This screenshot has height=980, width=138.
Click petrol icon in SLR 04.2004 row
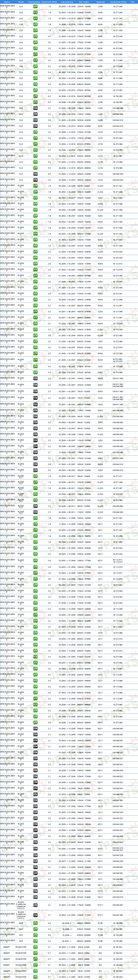click(35, 923)
